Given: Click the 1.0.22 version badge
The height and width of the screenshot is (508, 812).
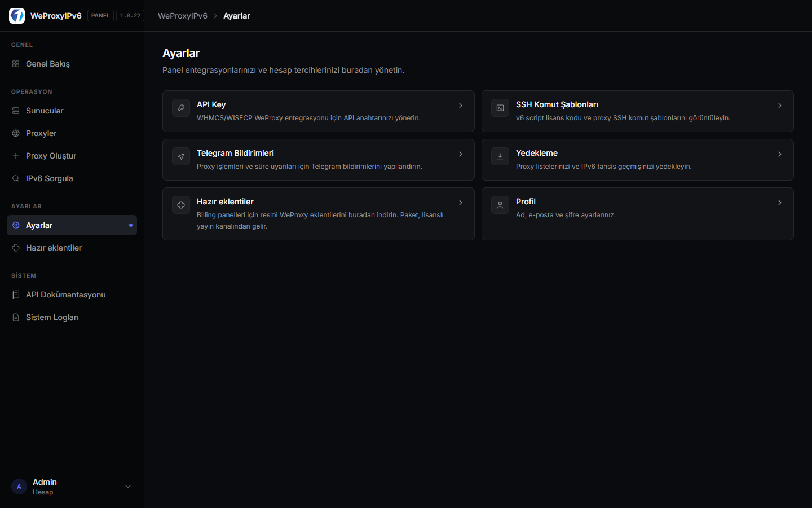Looking at the screenshot, I should pyautogui.click(x=130, y=16).
